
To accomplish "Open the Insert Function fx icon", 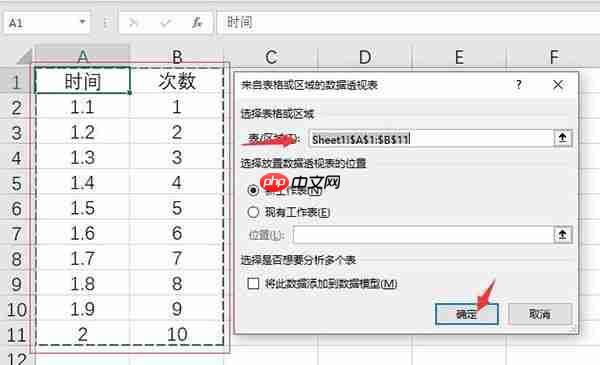I will pos(197,23).
